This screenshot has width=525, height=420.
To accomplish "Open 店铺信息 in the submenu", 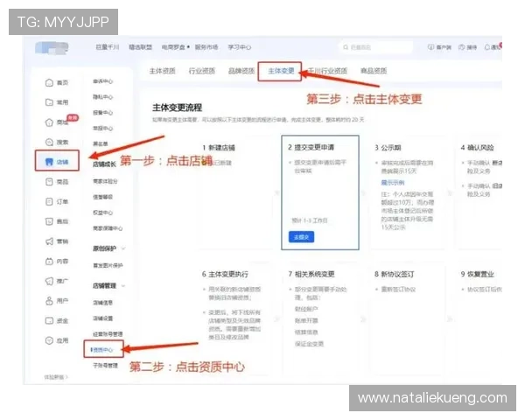I will pyautogui.click(x=102, y=303).
